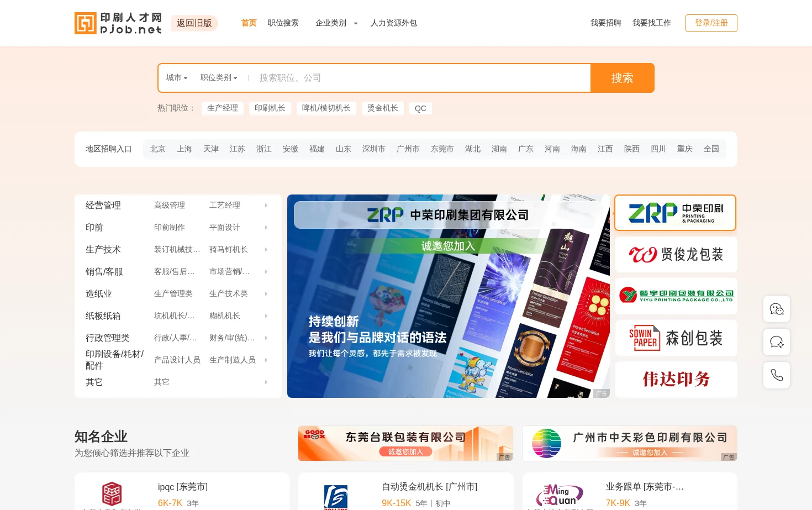Click the 自动烫金机长 company logo
Screen dimensions: 812x510
[x=336, y=497]
